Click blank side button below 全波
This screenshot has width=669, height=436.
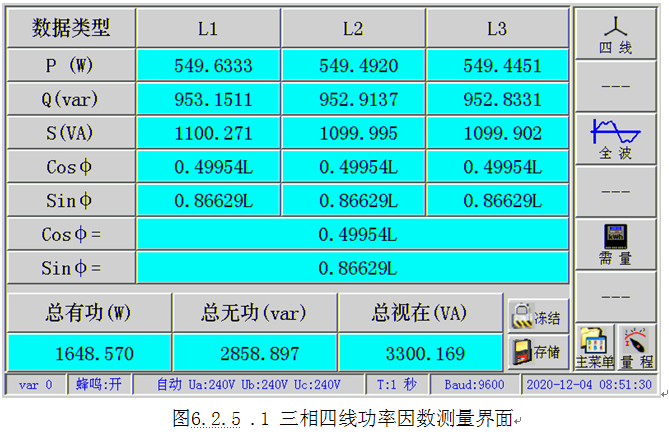[x=615, y=192]
